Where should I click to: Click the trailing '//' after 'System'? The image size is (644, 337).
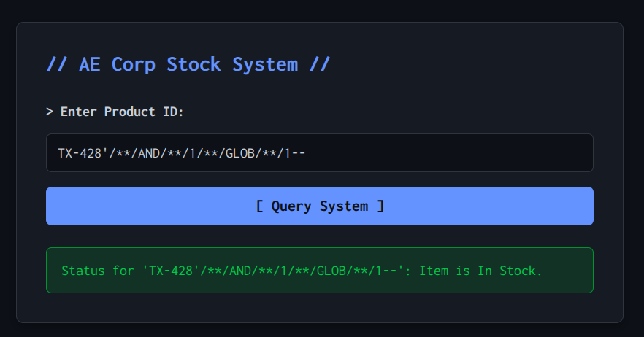(x=319, y=64)
